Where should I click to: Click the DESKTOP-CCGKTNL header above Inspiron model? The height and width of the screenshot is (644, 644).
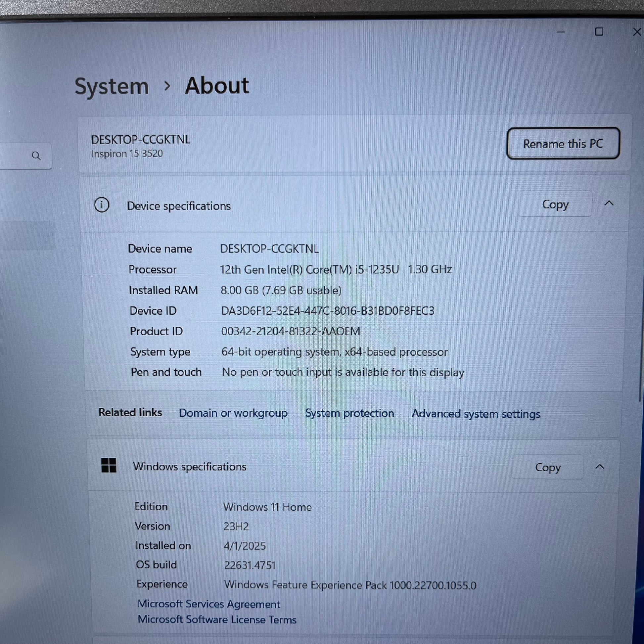click(141, 140)
